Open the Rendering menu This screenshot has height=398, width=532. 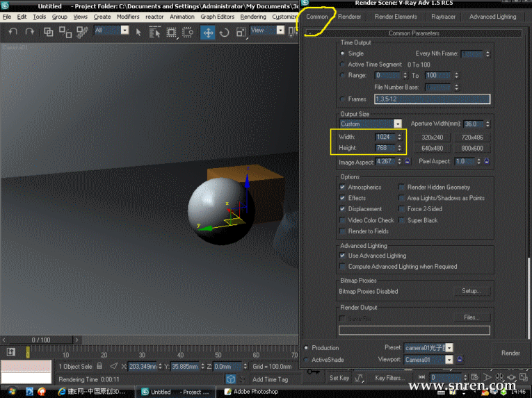coord(253,17)
